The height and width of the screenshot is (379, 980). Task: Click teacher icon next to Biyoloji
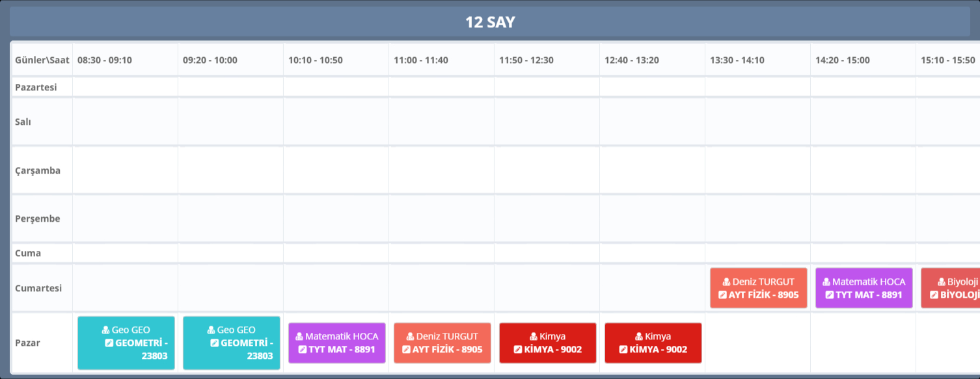coord(942,282)
